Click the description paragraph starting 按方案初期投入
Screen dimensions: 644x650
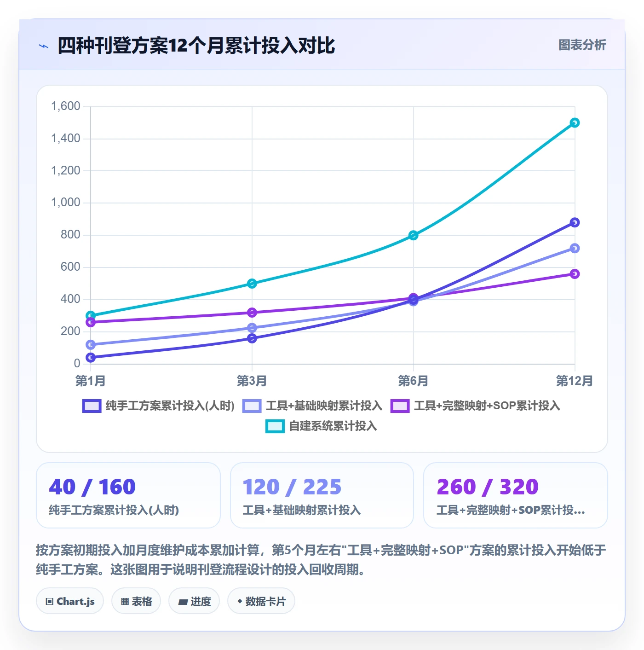coord(321,560)
